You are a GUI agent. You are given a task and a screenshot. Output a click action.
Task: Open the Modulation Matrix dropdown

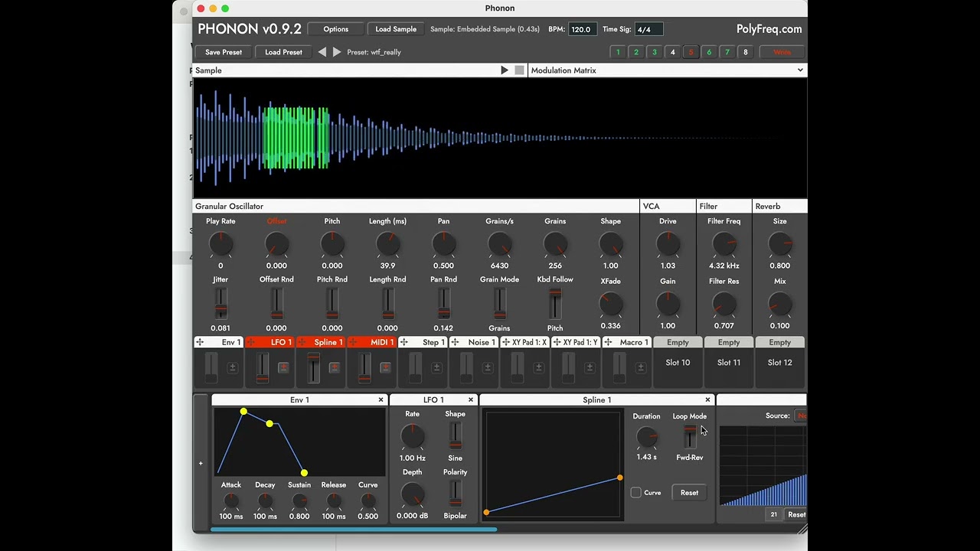point(667,70)
